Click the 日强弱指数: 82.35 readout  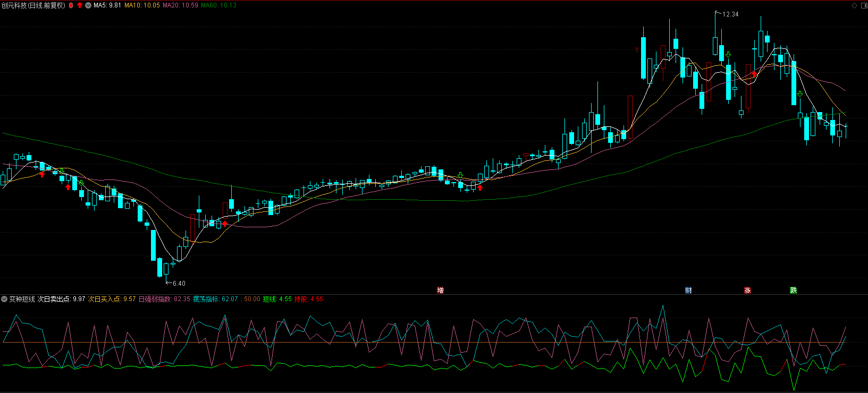tap(164, 299)
